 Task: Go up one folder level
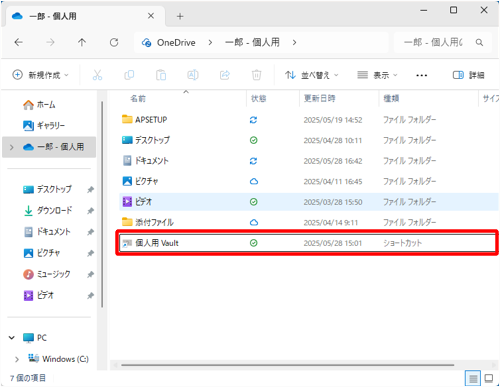(x=82, y=42)
